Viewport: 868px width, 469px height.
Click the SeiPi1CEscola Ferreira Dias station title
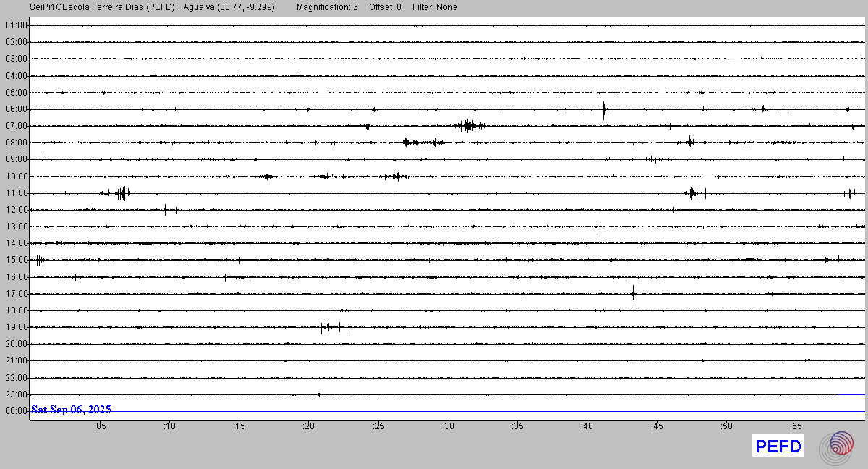click(104, 7)
